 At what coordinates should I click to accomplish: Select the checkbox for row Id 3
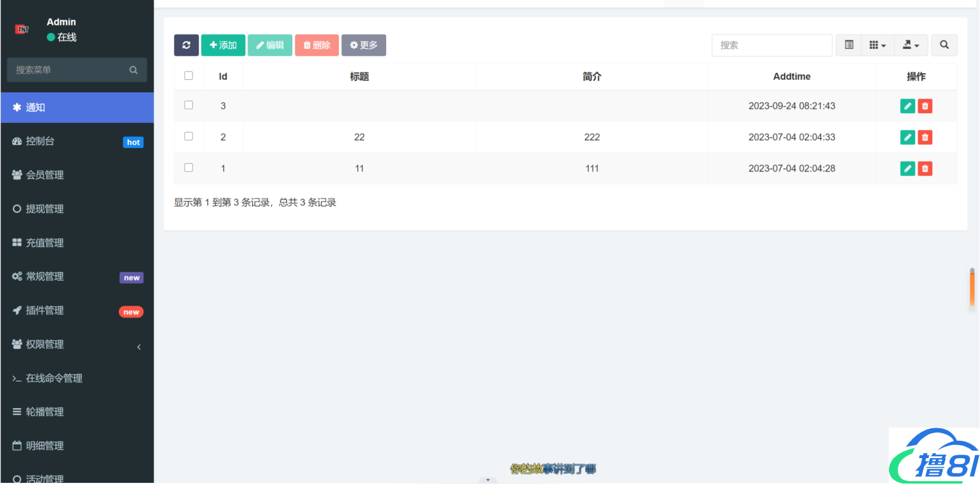(x=189, y=105)
